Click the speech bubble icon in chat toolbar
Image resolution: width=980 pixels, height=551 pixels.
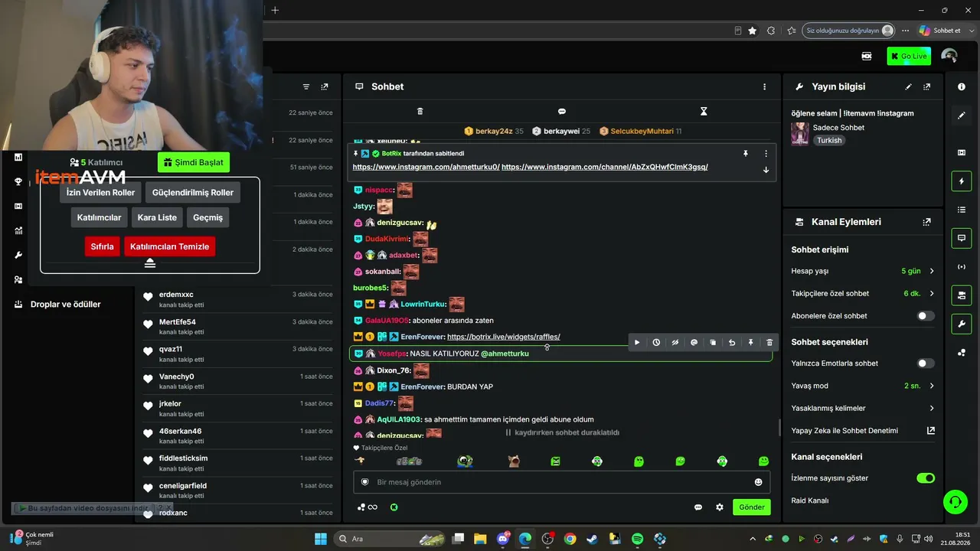(562, 112)
